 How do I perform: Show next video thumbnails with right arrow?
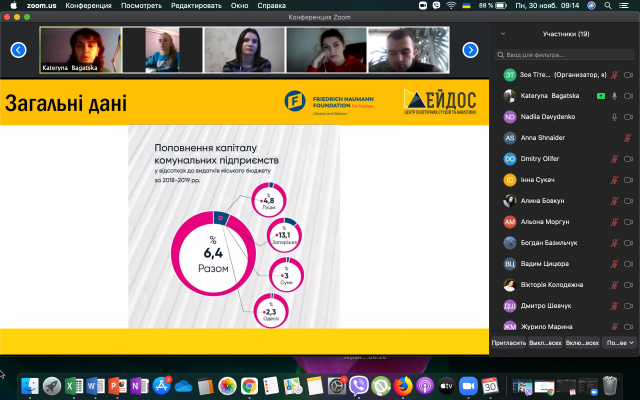pos(470,50)
